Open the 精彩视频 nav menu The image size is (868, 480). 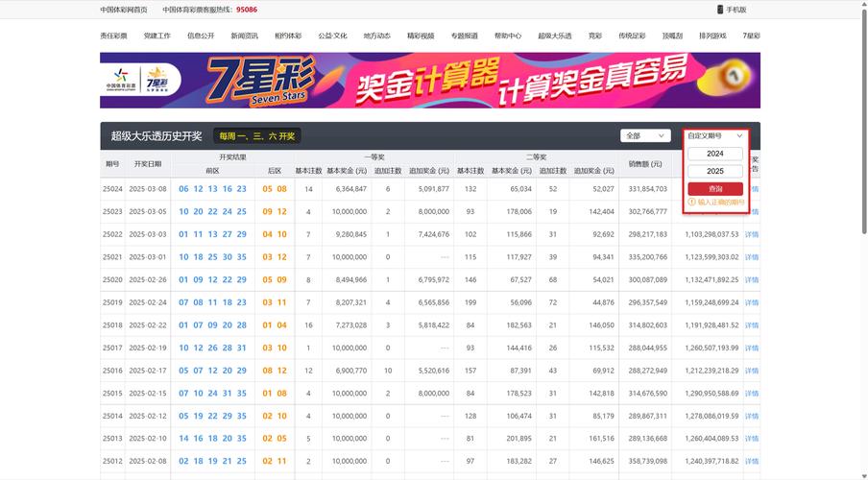click(421, 36)
